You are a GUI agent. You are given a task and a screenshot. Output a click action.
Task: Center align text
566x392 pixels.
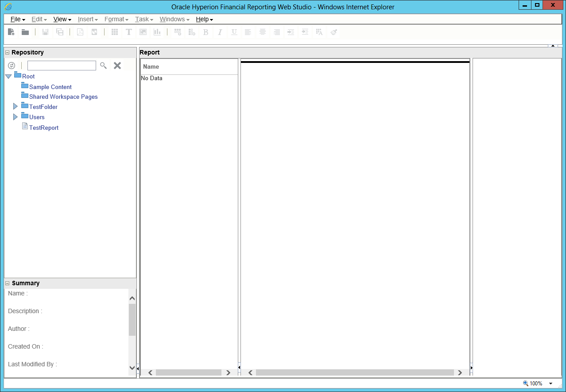(x=263, y=32)
